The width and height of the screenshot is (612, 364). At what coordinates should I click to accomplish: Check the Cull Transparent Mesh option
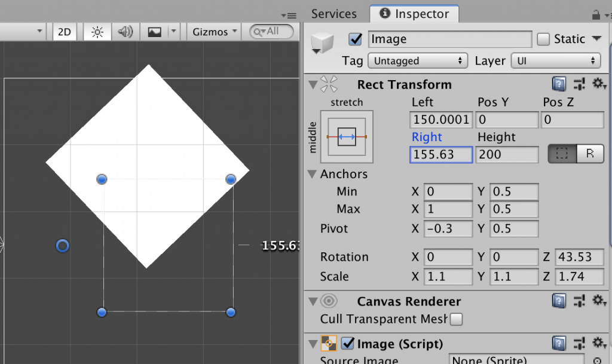click(x=456, y=319)
